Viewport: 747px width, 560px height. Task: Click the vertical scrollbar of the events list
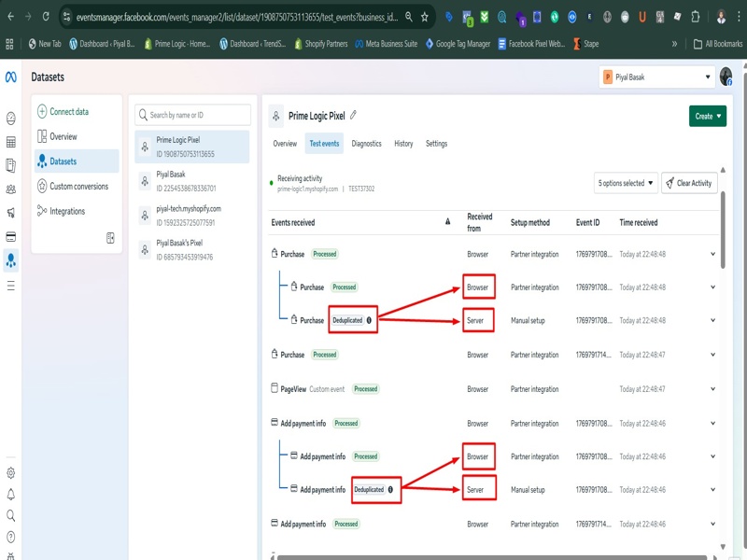[x=723, y=231]
